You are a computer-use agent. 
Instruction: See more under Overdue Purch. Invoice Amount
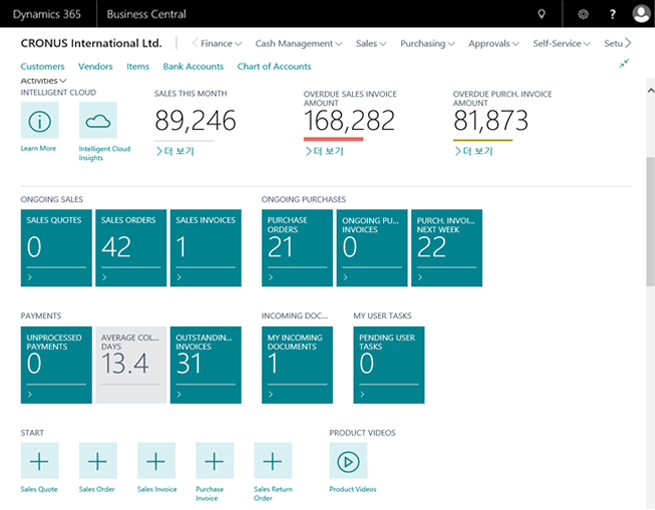pos(474,151)
